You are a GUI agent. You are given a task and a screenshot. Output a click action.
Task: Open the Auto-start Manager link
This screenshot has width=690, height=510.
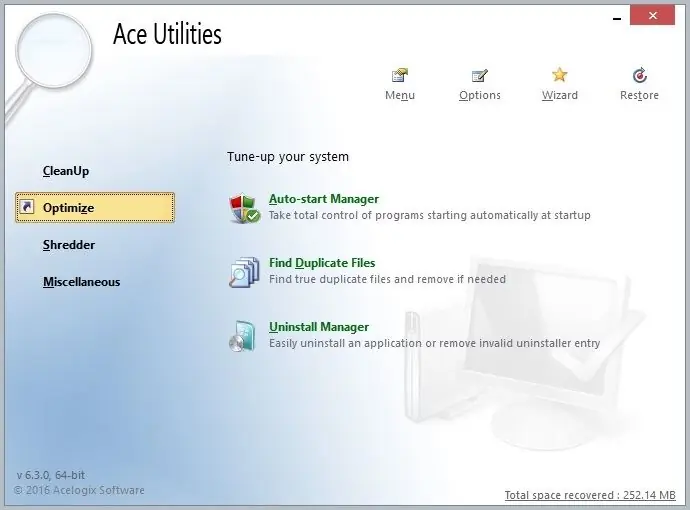click(x=323, y=199)
